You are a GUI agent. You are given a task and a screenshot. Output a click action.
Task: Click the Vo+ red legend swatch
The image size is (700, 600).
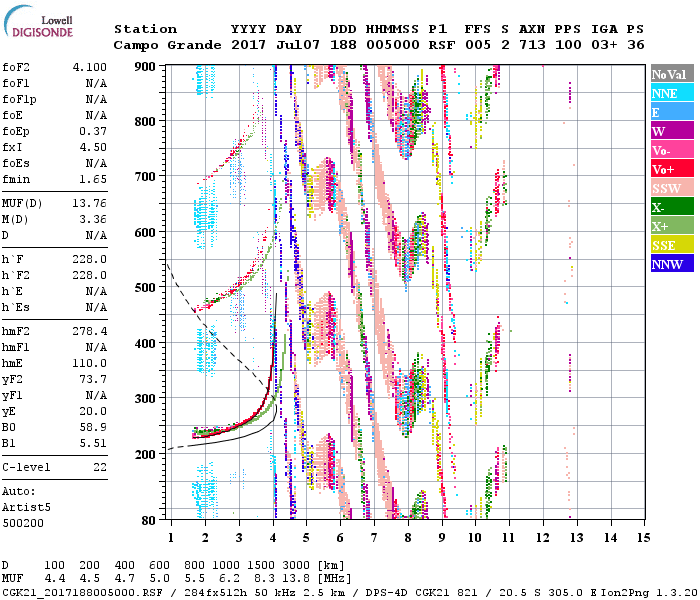click(671, 169)
